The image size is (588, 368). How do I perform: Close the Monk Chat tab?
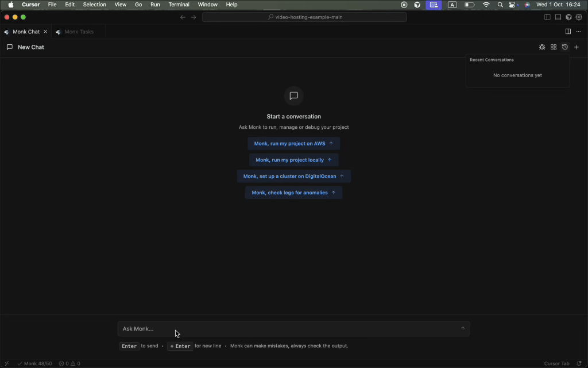45,32
